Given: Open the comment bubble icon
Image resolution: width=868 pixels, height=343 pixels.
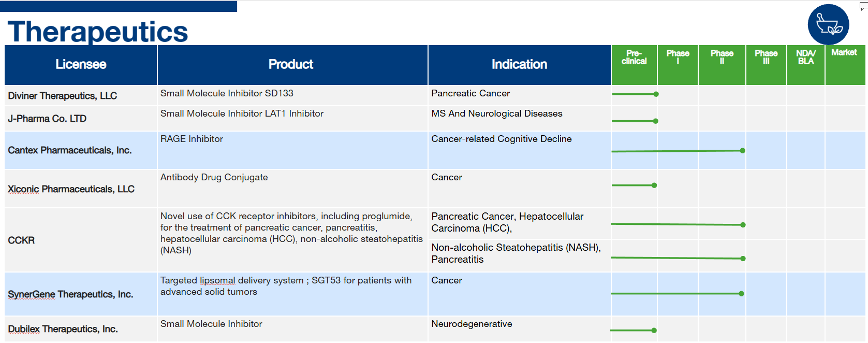Looking at the screenshot, I should pos(864,6).
